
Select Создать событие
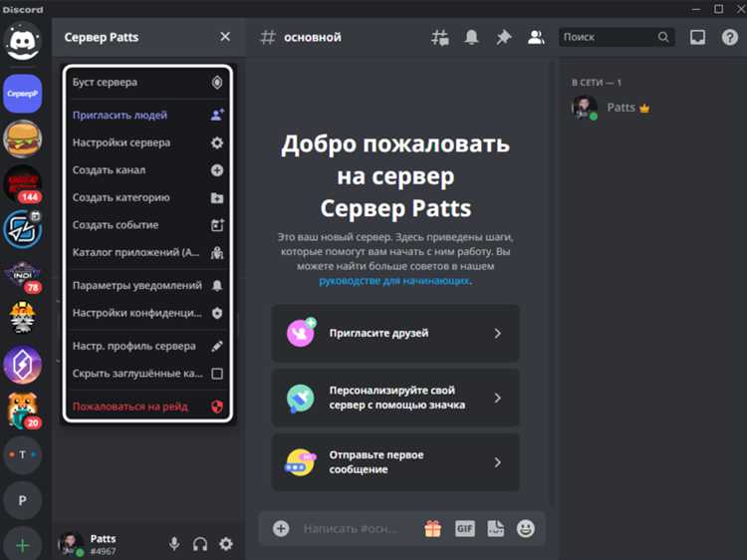click(147, 225)
